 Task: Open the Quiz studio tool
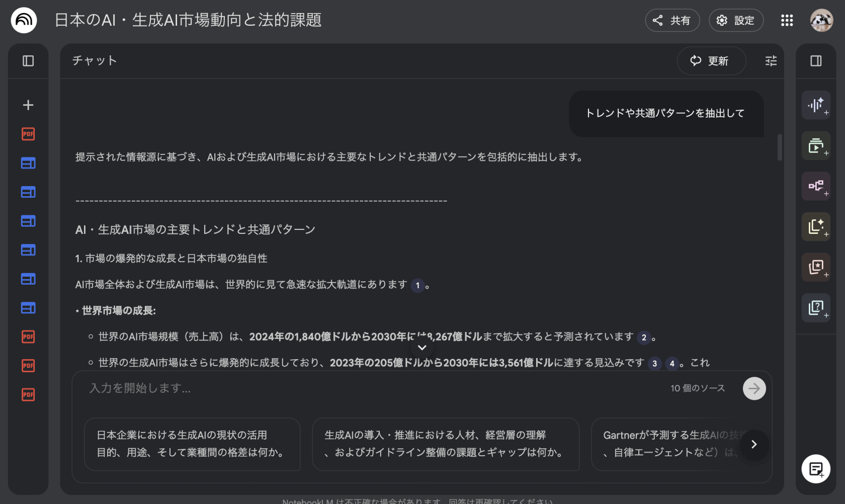point(815,307)
